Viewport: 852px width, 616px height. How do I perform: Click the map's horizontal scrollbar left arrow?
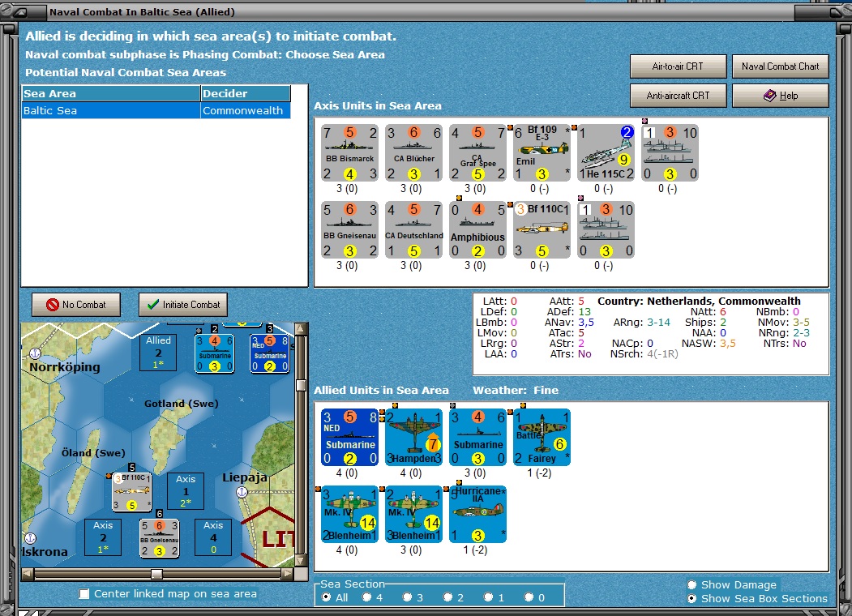(x=28, y=574)
